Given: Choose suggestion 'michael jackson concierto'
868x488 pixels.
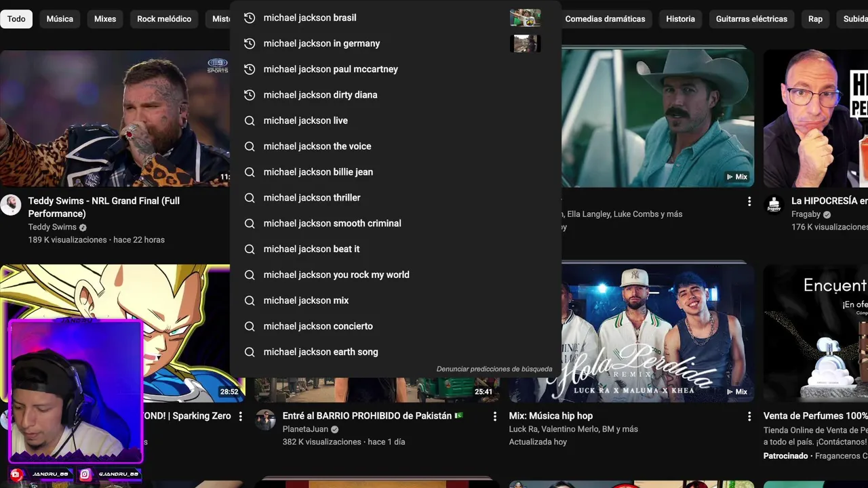Looking at the screenshot, I should pyautogui.click(x=395, y=327).
